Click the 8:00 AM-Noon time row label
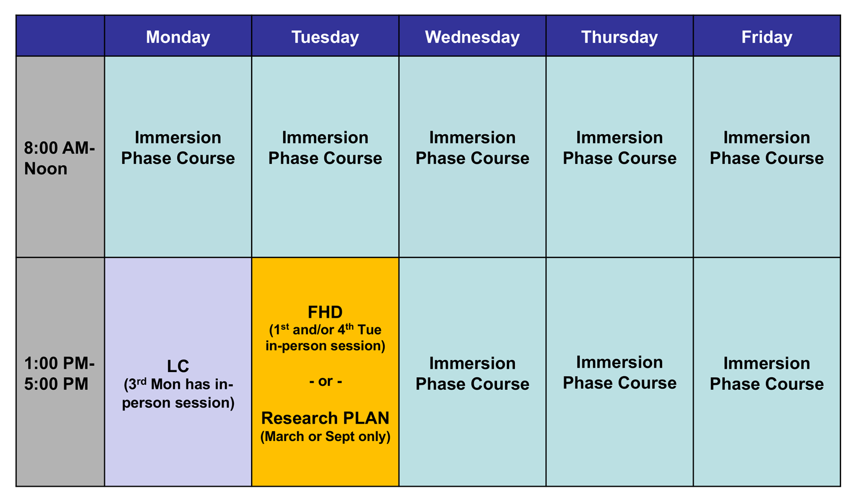Image resolution: width=860 pixels, height=504 pixels. (60, 157)
